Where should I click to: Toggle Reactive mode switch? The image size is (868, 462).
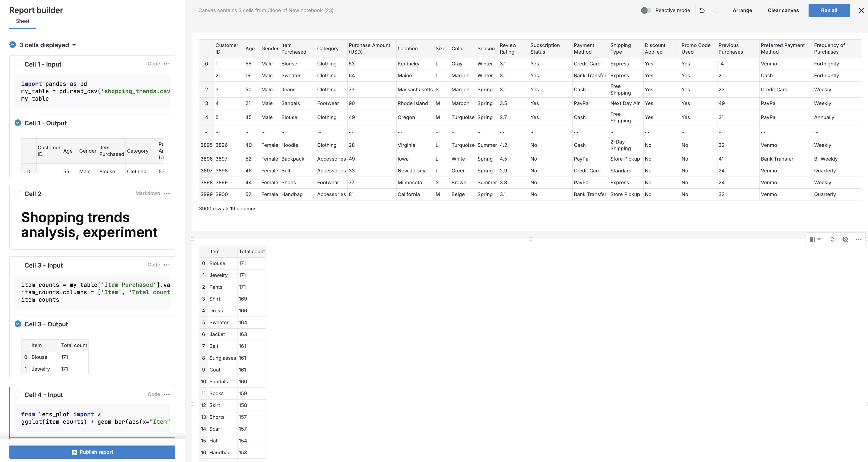pos(646,10)
